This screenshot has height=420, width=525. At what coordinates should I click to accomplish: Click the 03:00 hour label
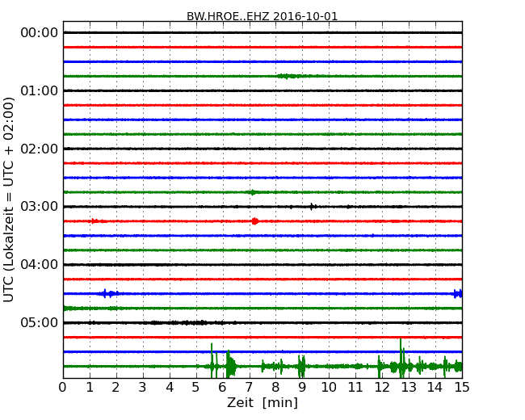40,206
